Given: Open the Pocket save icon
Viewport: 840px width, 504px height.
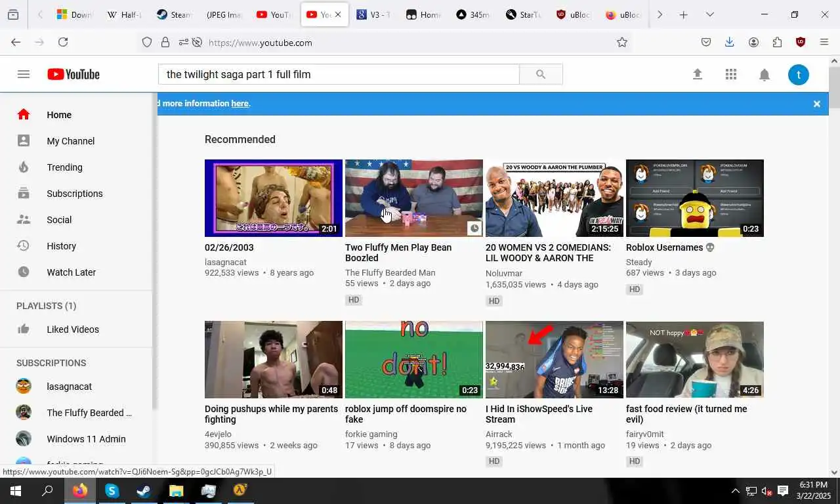Looking at the screenshot, I should tap(706, 42).
